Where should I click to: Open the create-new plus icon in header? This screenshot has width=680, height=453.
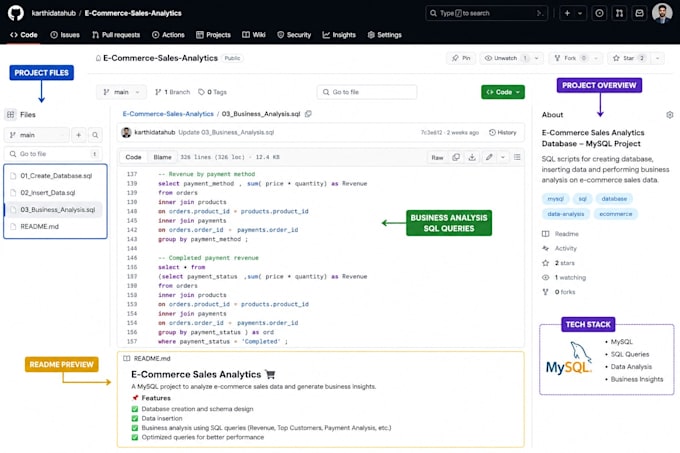click(567, 13)
